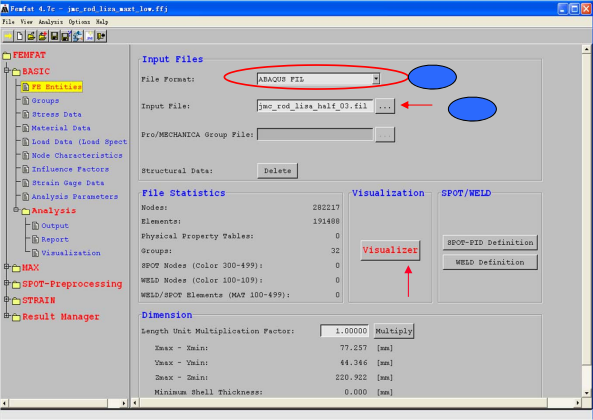593x420 pixels.
Task: Expand the MAX folder in the tree
Action: 6,267
